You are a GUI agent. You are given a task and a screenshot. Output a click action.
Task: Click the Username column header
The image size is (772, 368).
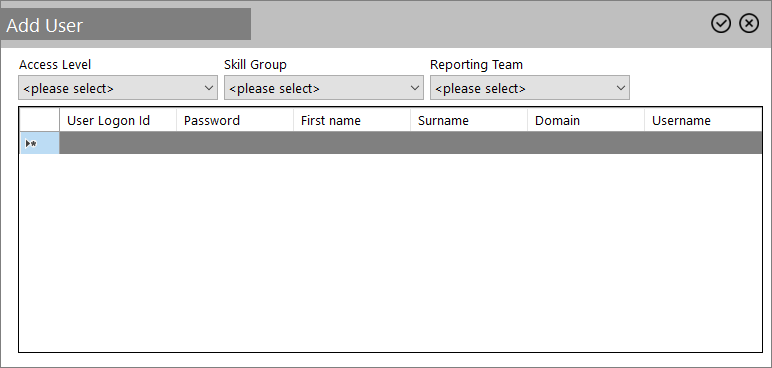click(703, 120)
